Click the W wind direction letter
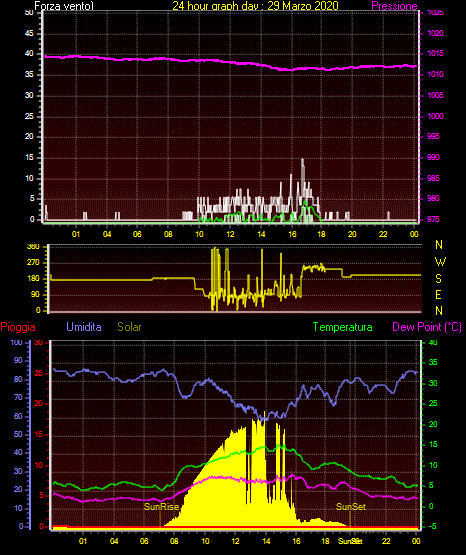This screenshot has width=466, height=555. point(440,262)
